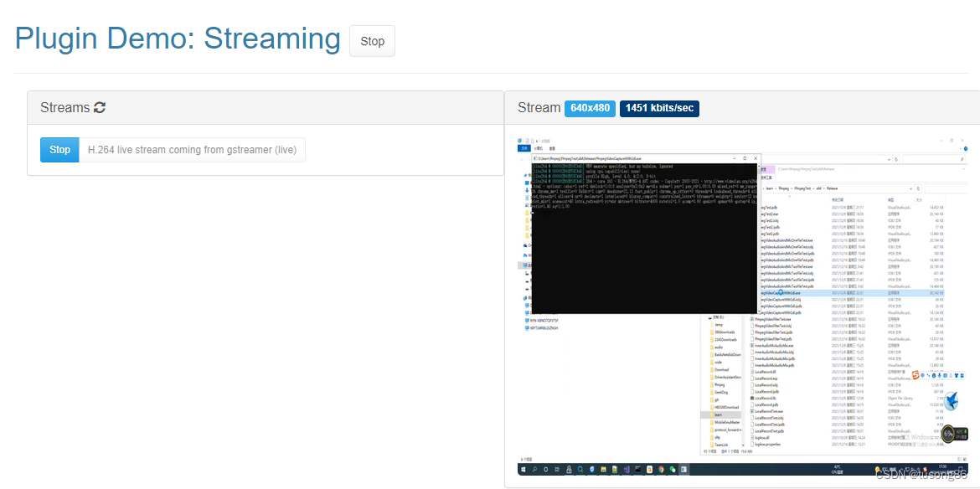Click the refresh icon beside the Streams heading
This screenshot has width=980, height=489.
[100, 107]
